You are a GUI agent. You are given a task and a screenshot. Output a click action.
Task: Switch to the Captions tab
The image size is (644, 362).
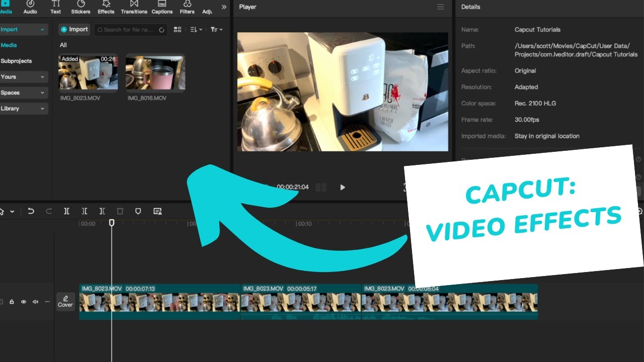tap(162, 7)
